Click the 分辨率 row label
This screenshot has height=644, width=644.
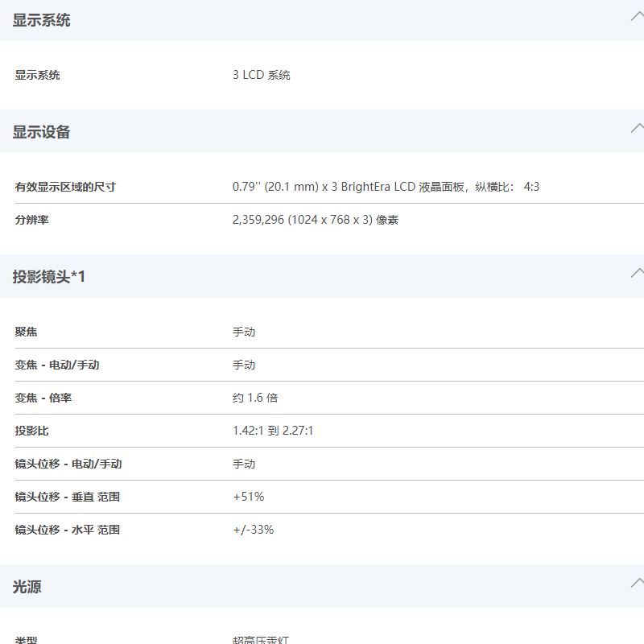coord(31,220)
